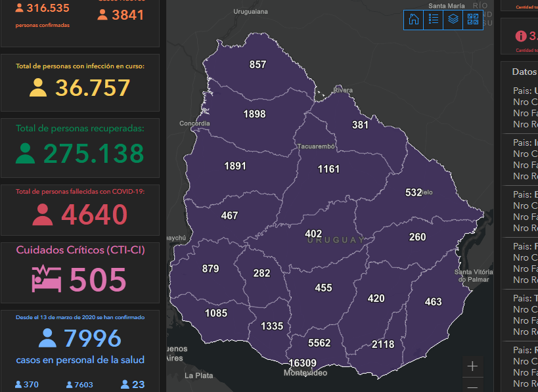
Task: Select map region labeled 1161
Action: point(328,169)
